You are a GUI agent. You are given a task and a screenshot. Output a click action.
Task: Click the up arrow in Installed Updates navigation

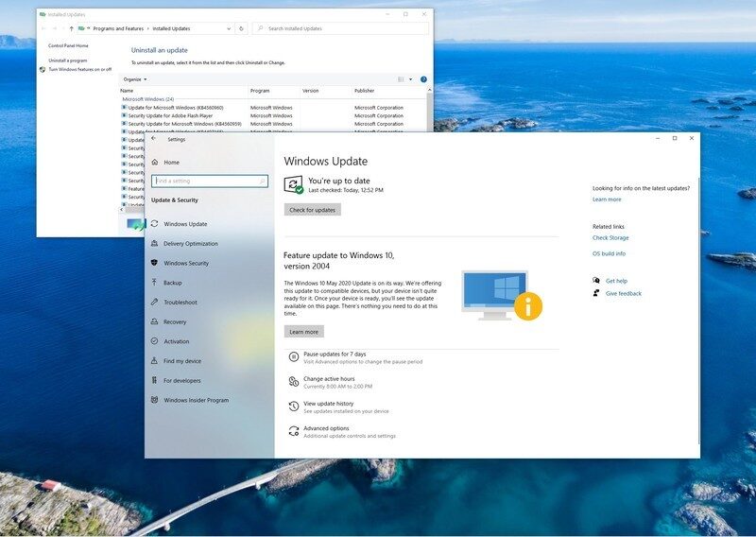[x=72, y=28]
